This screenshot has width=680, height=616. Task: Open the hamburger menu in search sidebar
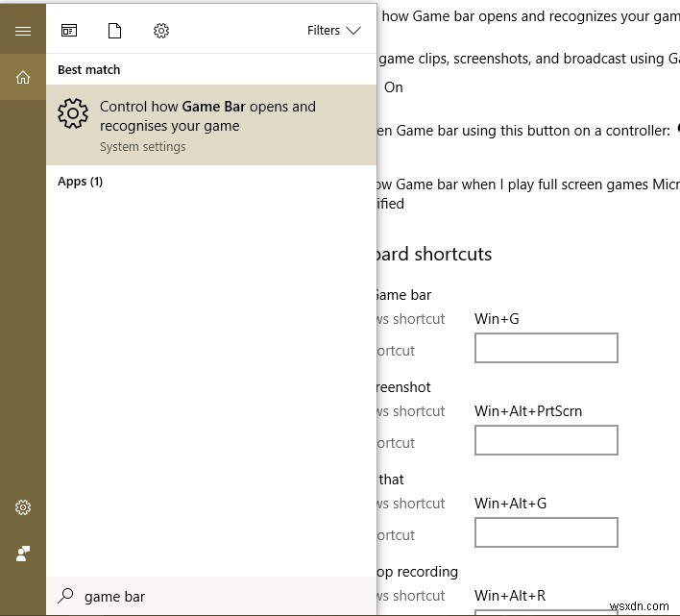[22, 31]
